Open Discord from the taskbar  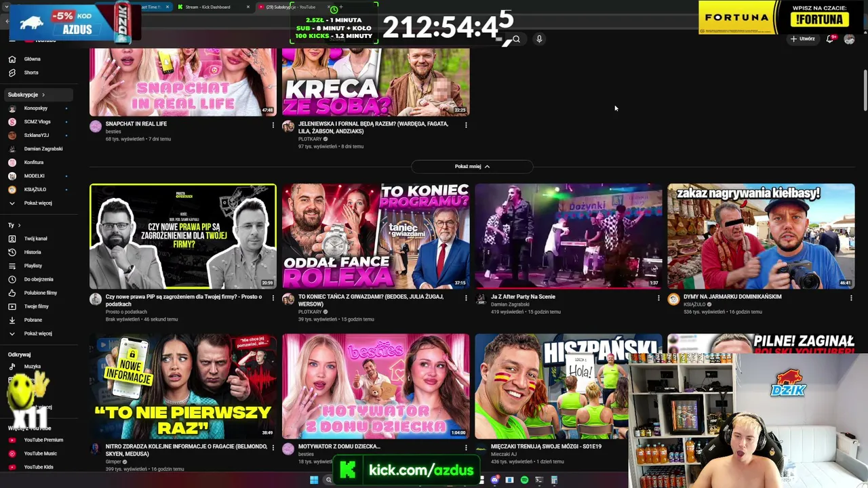point(495,480)
